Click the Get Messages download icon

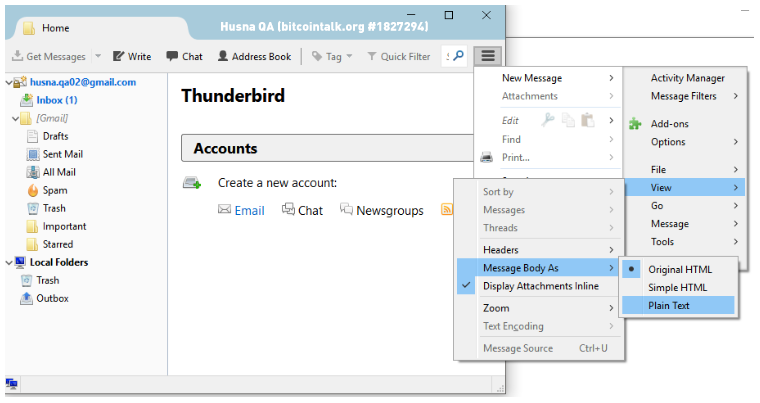(17, 56)
